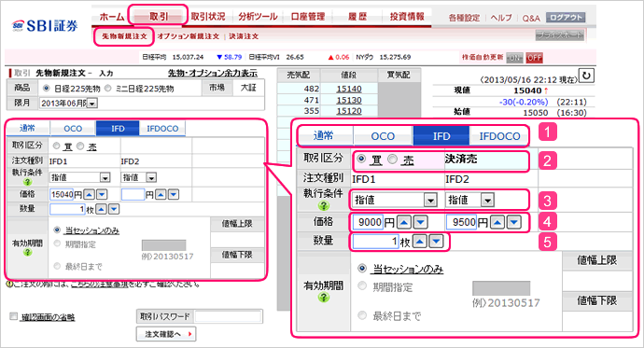
Task: Go to 決済注文 submenu
Action: coord(244,36)
